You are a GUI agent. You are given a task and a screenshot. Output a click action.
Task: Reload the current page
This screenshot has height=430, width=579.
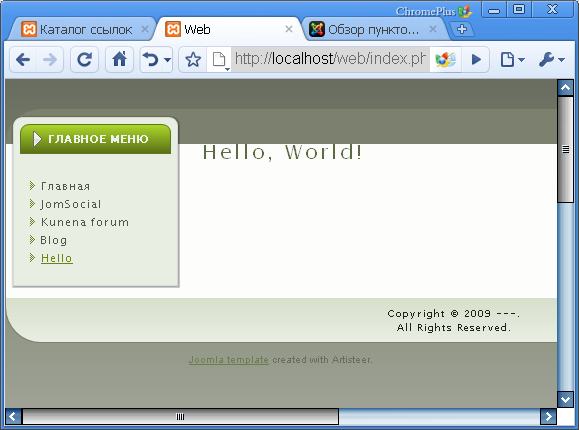coord(84,59)
